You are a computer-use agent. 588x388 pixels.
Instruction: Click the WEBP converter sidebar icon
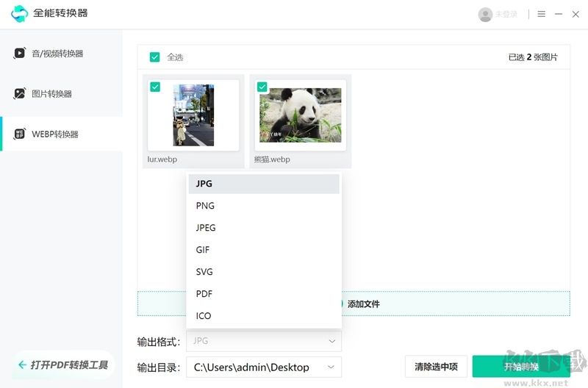[20, 134]
